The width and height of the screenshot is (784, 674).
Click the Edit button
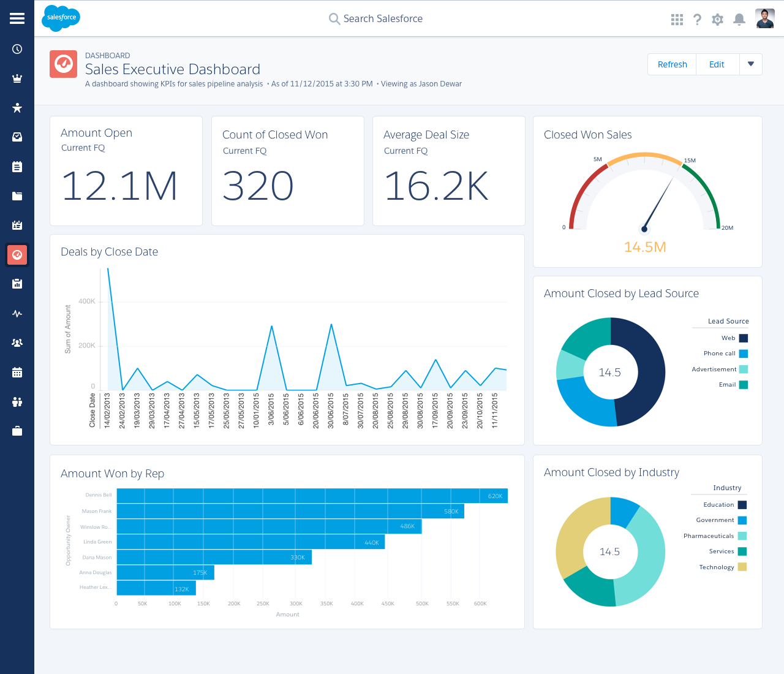(717, 64)
